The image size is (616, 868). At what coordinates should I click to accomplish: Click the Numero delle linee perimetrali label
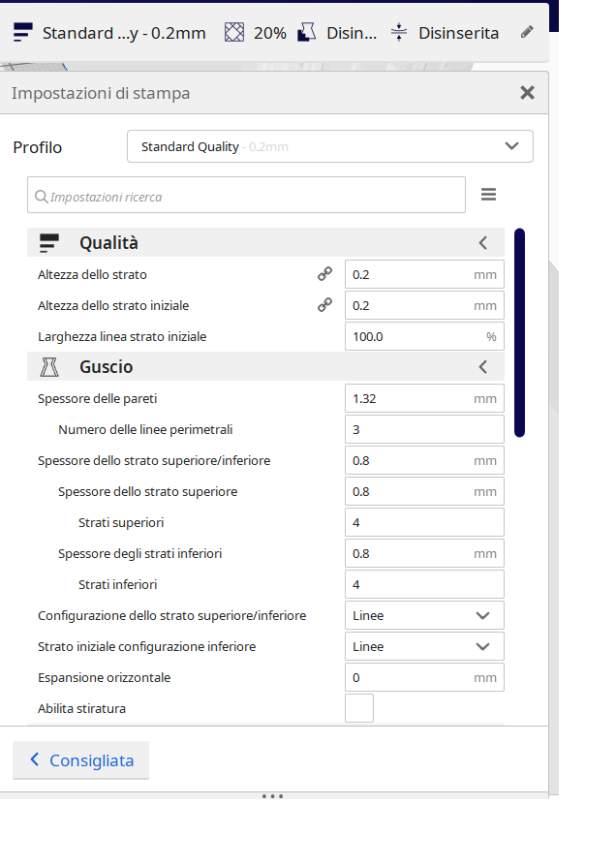tap(145, 429)
